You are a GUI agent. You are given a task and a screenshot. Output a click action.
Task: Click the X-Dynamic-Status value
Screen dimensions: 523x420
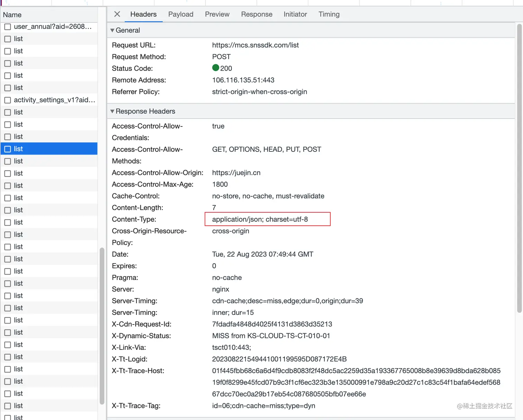point(271,336)
